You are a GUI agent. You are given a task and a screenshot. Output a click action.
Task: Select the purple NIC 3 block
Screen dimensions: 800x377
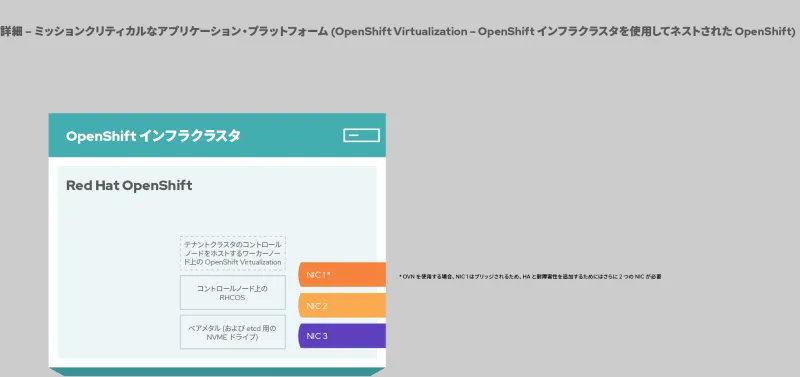pyautogui.click(x=342, y=336)
